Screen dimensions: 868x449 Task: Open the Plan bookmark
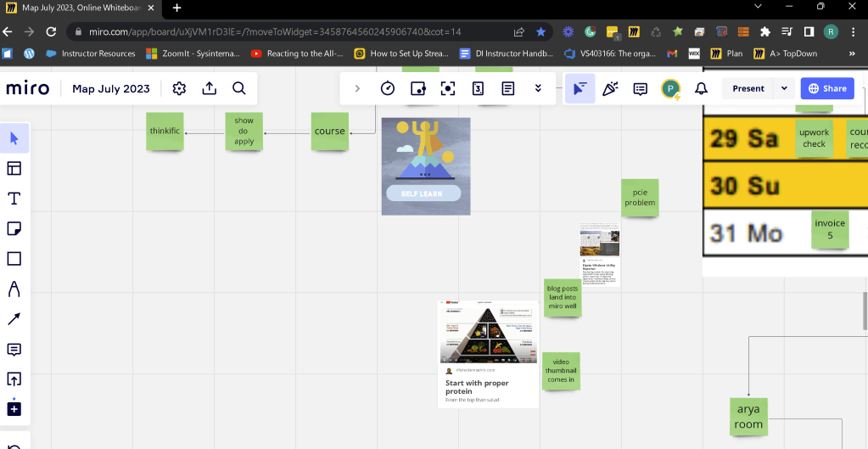click(x=727, y=53)
